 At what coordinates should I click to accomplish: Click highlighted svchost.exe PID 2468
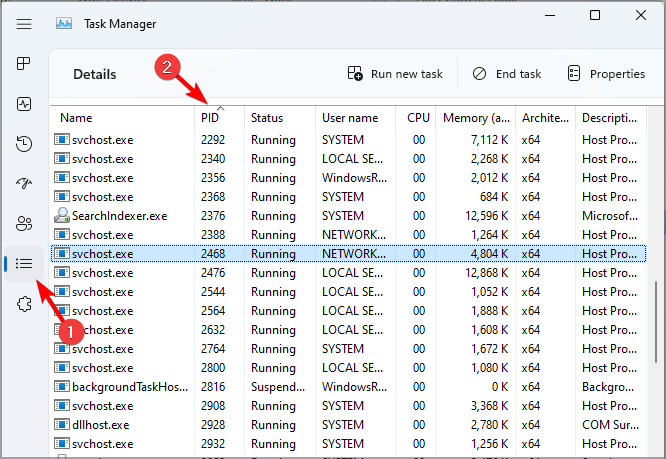[x=348, y=254]
